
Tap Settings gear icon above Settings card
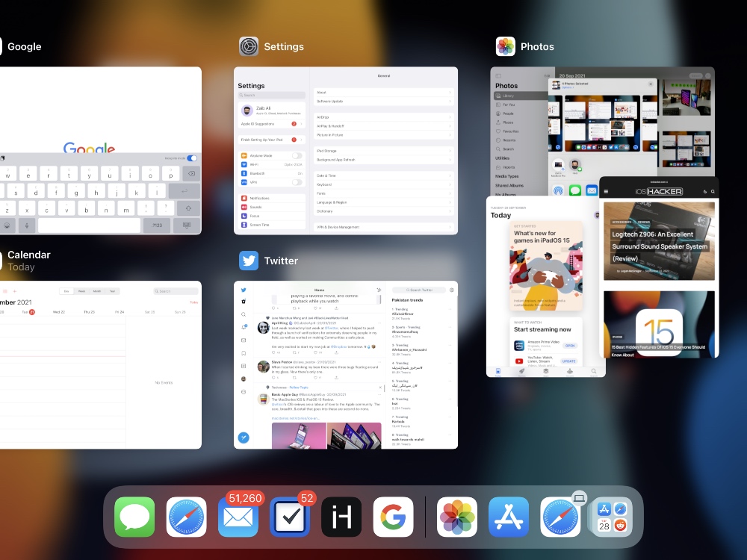pyautogui.click(x=249, y=46)
